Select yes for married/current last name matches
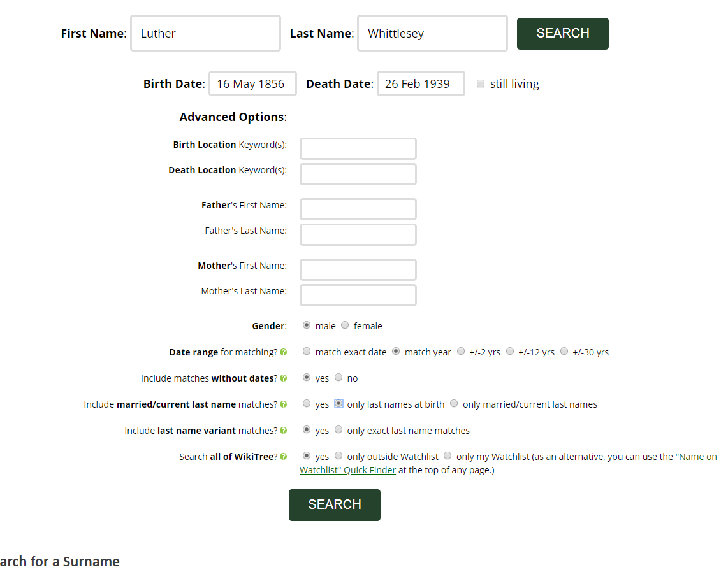The height and width of the screenshot is (572, 728). pyautogui.click(x=307, y=404)
